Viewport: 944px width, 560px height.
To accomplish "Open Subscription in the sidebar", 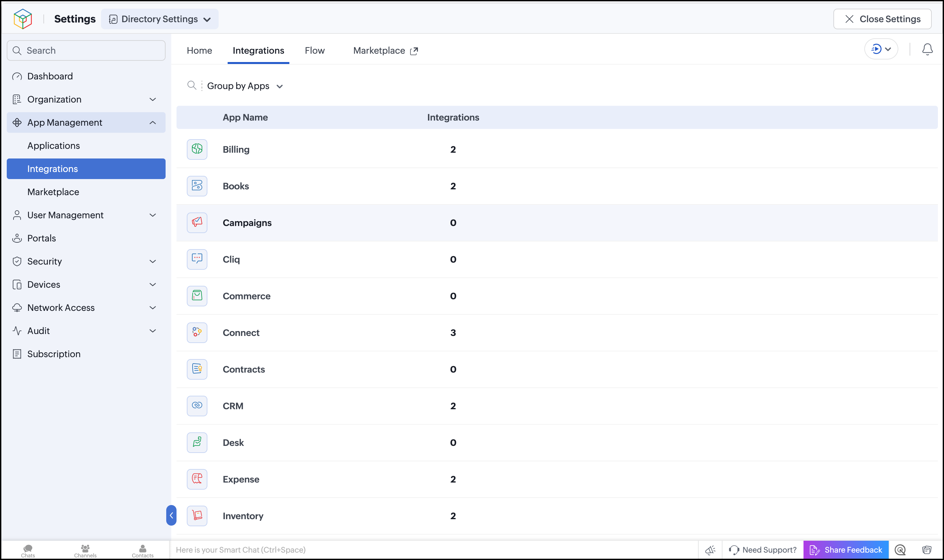I will click(x=86, y=354).
